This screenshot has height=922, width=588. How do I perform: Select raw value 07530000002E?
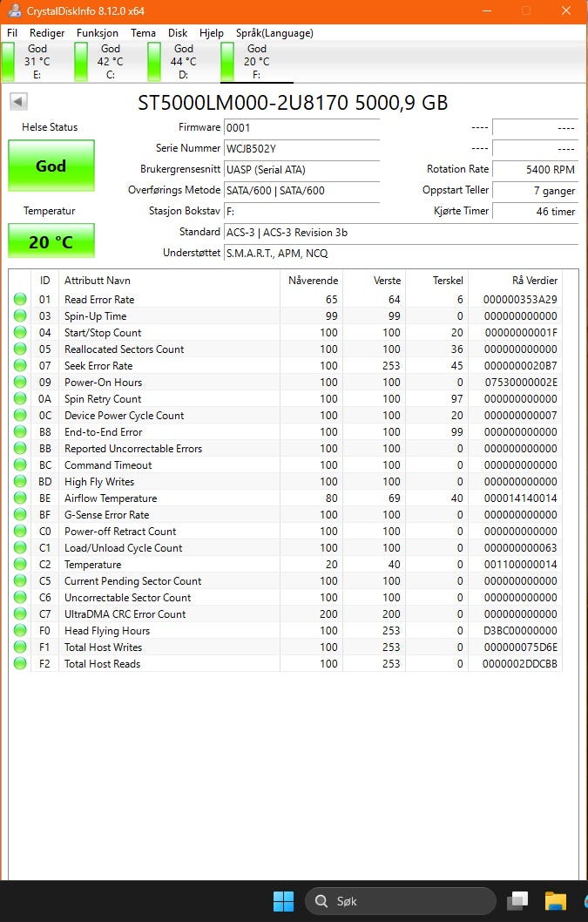520,383
